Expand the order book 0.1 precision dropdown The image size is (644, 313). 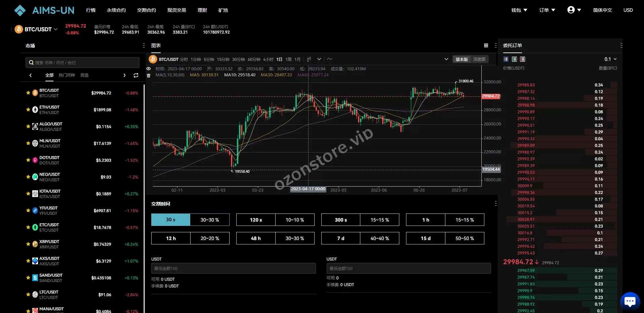point(610,59)
